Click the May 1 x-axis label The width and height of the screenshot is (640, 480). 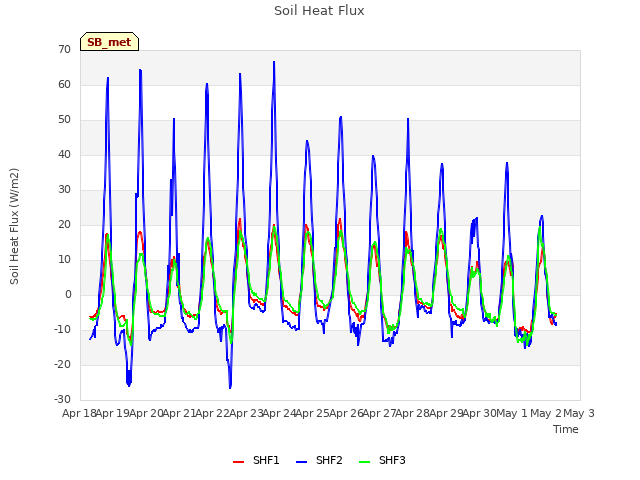point(511,413)
